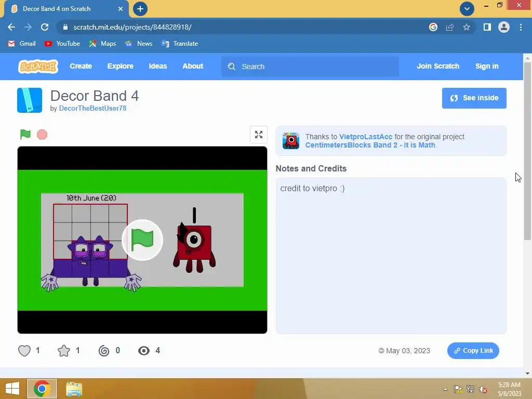Image resolution: width=532 pixels, height=399 pixels.
Task: Open remixes via the spiral icon
Action: [104, 351]
